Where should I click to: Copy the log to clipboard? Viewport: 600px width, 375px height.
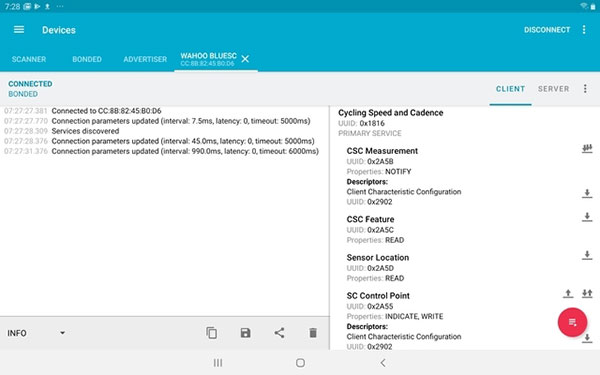[212, 333]
